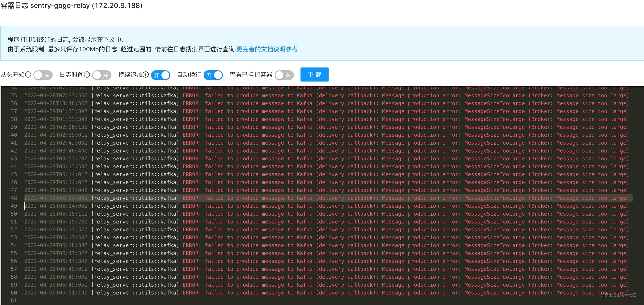644x305 pixels.
Task: Enable the 日志时间 switch
Action: (102, 75)
